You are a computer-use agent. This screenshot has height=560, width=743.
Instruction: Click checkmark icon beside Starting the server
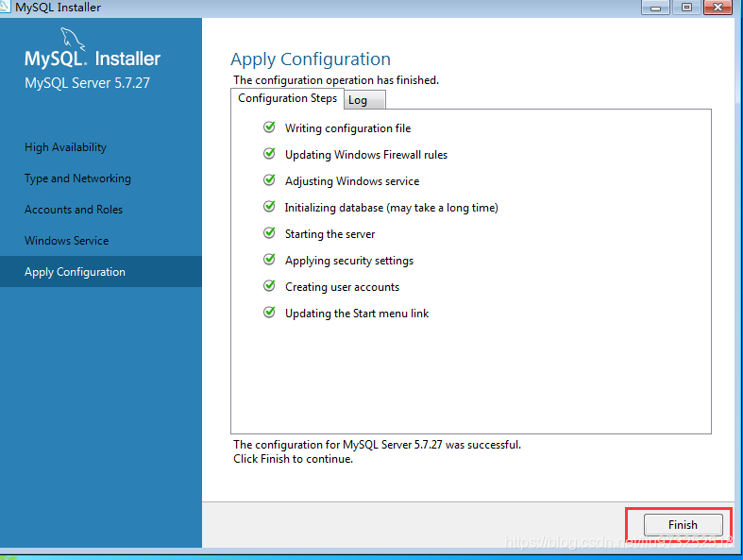coord(269,233)
